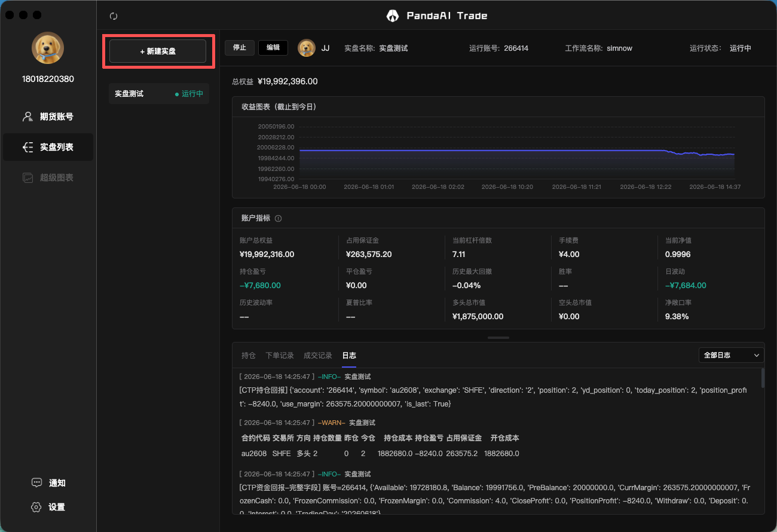Select 实盘列表 label in the sidebar
This screenshot has width=777, height=532.
57,147
